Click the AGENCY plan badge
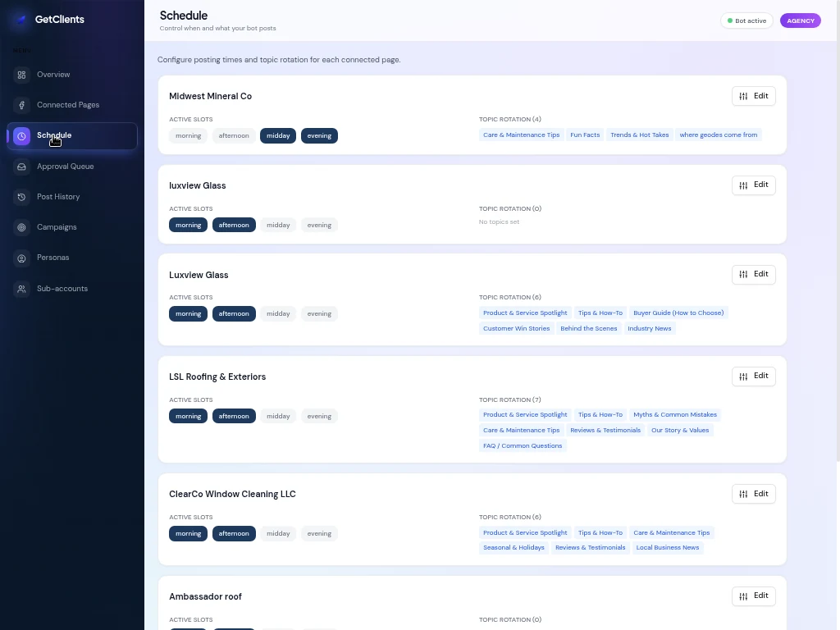This screenshot has width=840, height=630. click(x=801, y=21)
